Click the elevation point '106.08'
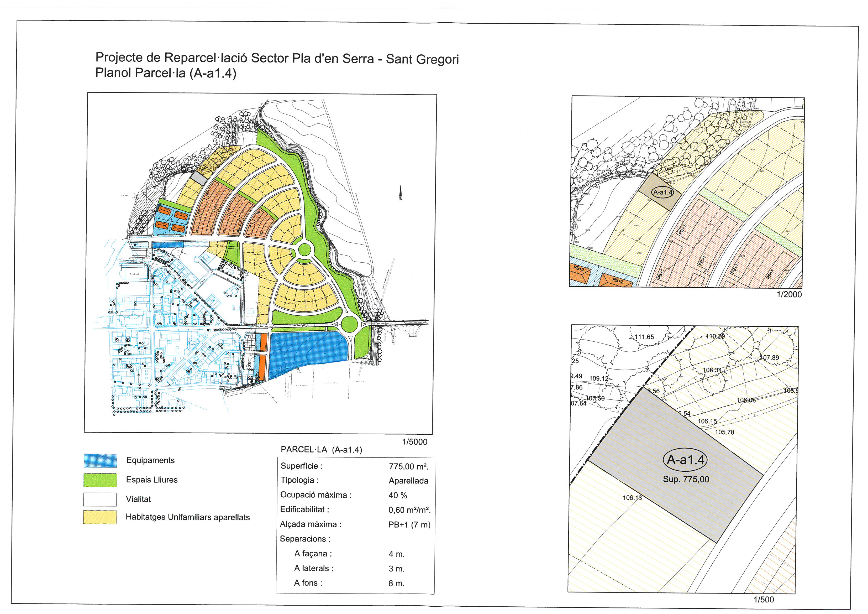The width and height of the screenshot is (868, 614). coord(746,400)
